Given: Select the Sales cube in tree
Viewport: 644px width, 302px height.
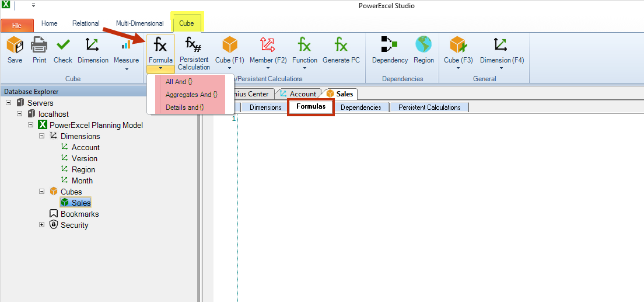Looking at the screenshot, I should click(x=81, y=203).
